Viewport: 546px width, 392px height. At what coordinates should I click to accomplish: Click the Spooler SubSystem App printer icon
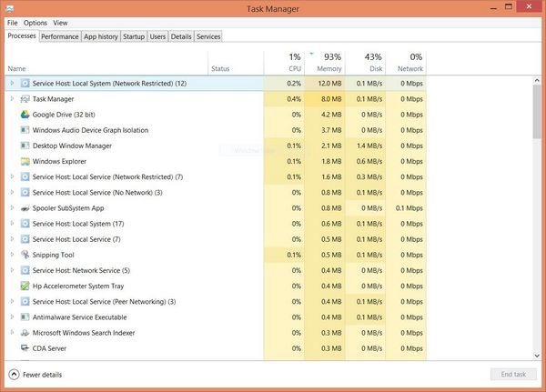(x=25, y=208)
